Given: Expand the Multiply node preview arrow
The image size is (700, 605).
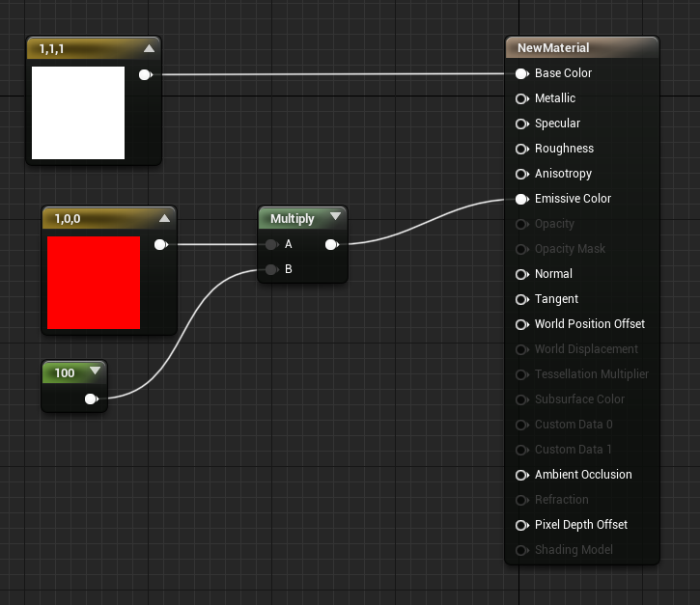Looking at the screenshot, I should click(335, 216).
